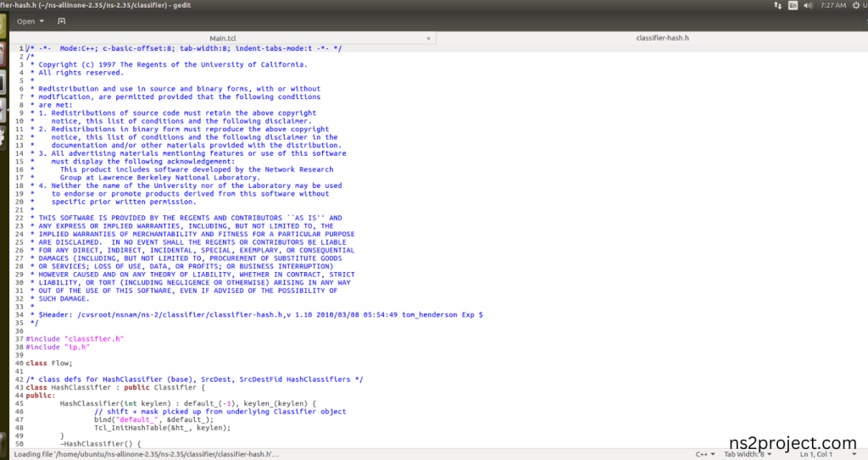This screenshot has width=868, height=460.
Task: Expand the arrow beside Ln 1, Col 1
Action: (x=854, y=454)
